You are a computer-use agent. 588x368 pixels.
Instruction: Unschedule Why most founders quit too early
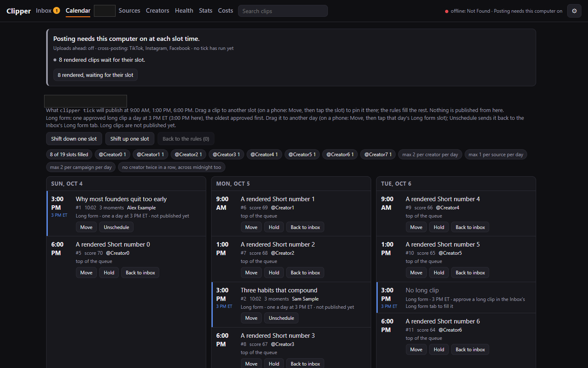pos(116,227)
